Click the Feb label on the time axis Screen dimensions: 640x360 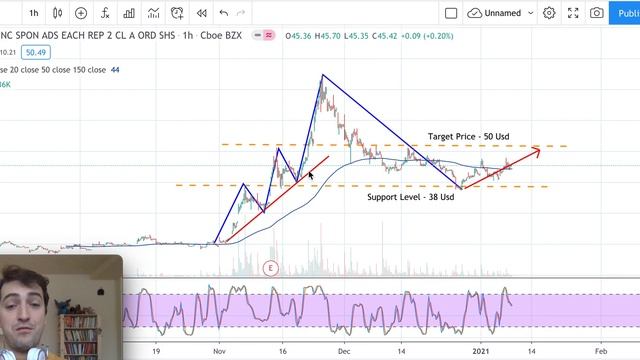[x=601, y=351]
